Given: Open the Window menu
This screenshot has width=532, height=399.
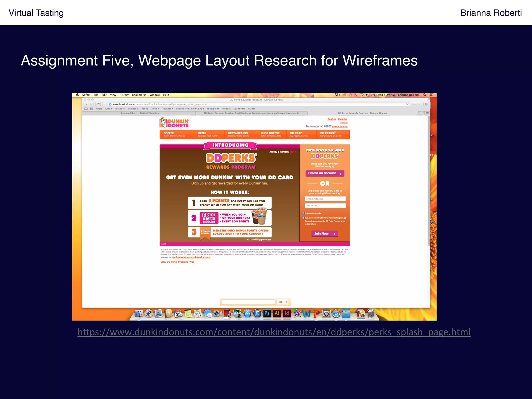Looking at the screenshot, I should point(155,95).
